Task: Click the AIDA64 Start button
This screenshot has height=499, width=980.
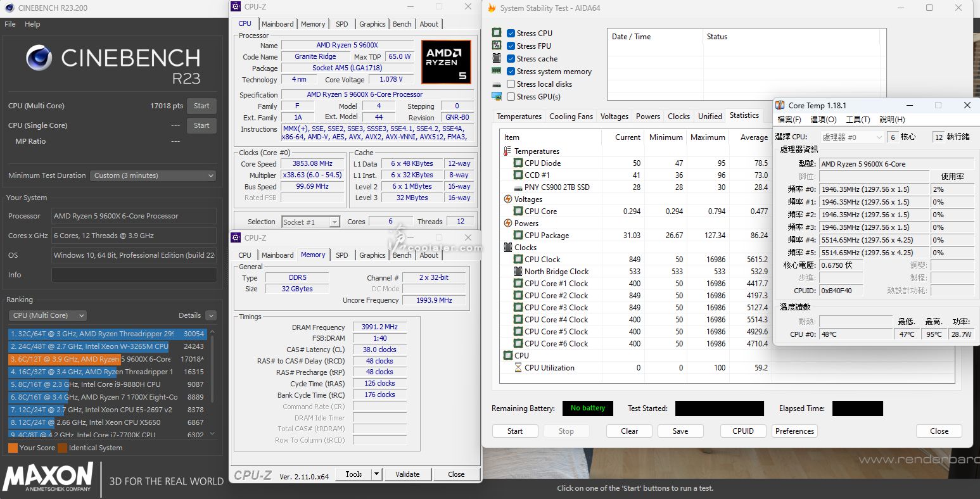Action: click(x=515, y=431)
